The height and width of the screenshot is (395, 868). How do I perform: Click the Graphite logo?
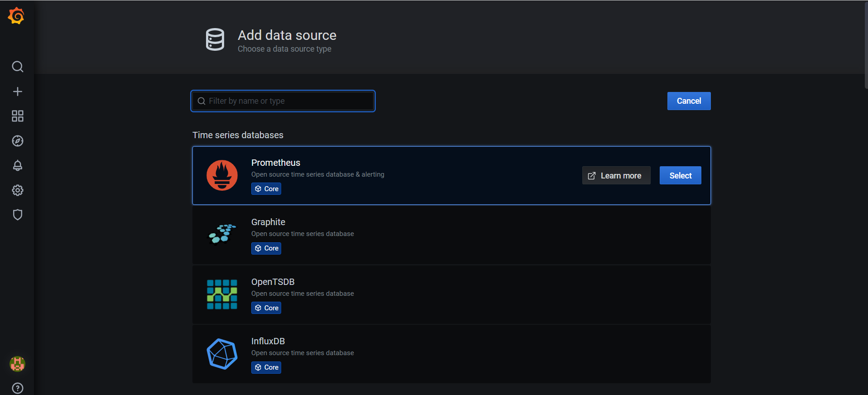222,234
